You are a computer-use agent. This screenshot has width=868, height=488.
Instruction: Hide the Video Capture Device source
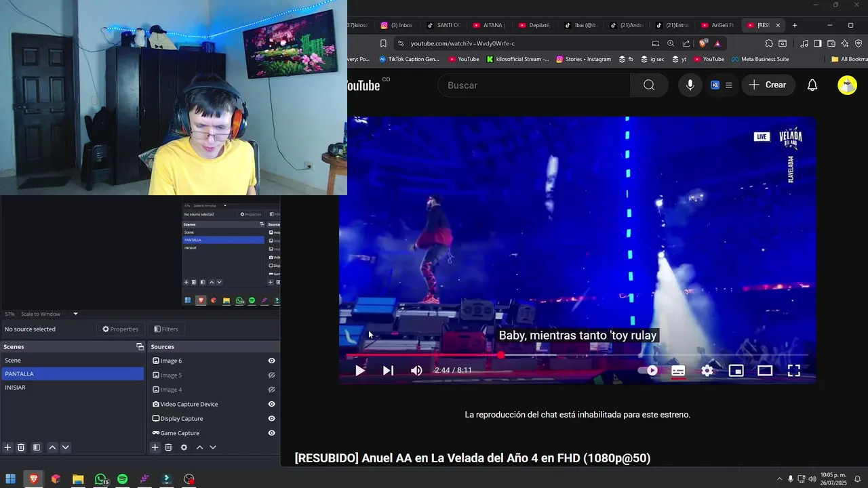pyautogui.click(x=271, y=405)
